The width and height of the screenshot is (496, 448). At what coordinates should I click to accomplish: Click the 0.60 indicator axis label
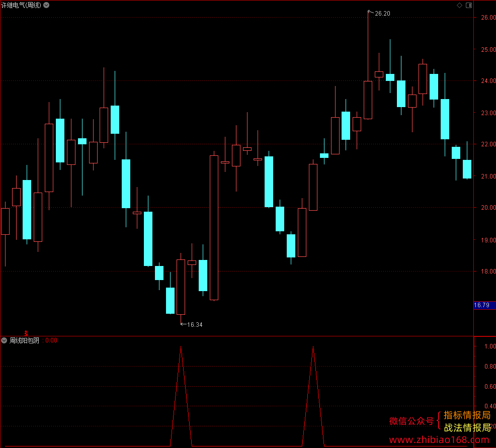click(490, 386)
